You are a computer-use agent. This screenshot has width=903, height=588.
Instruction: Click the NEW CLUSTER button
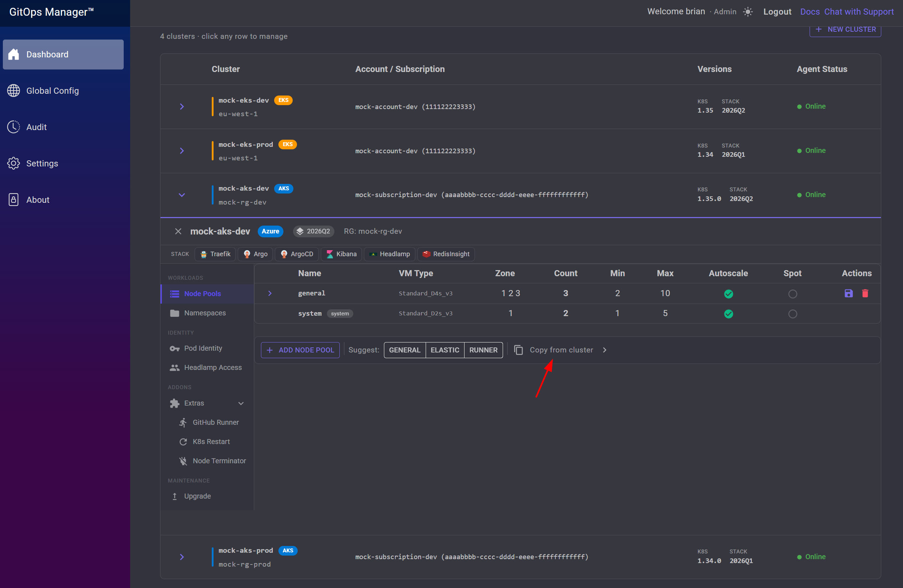[x=845, y=30]
